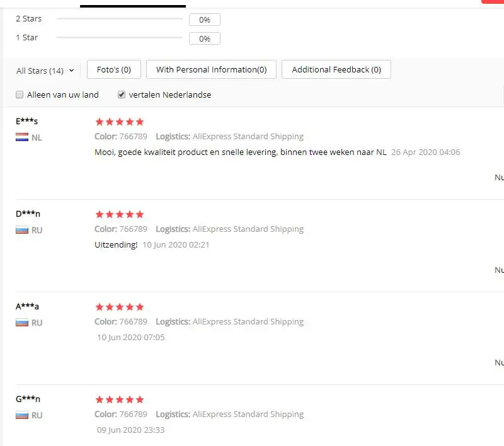Click reviewer name A***a

tap(27, 306)
